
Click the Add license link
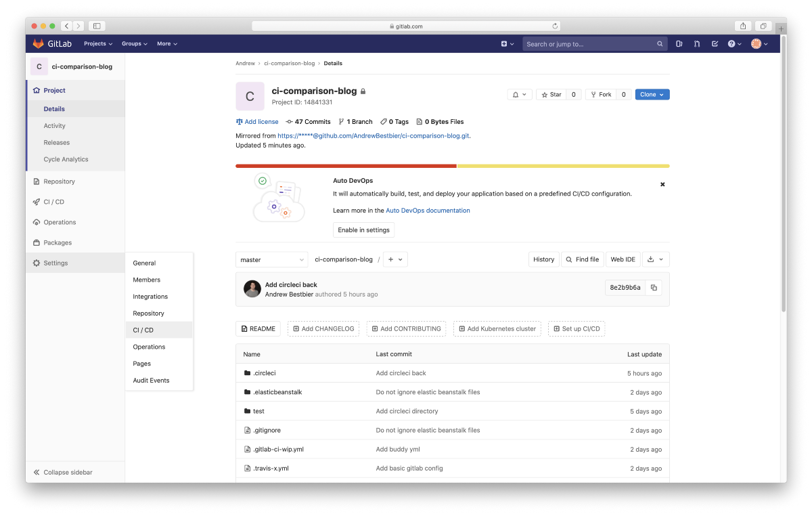click(257, 122)
